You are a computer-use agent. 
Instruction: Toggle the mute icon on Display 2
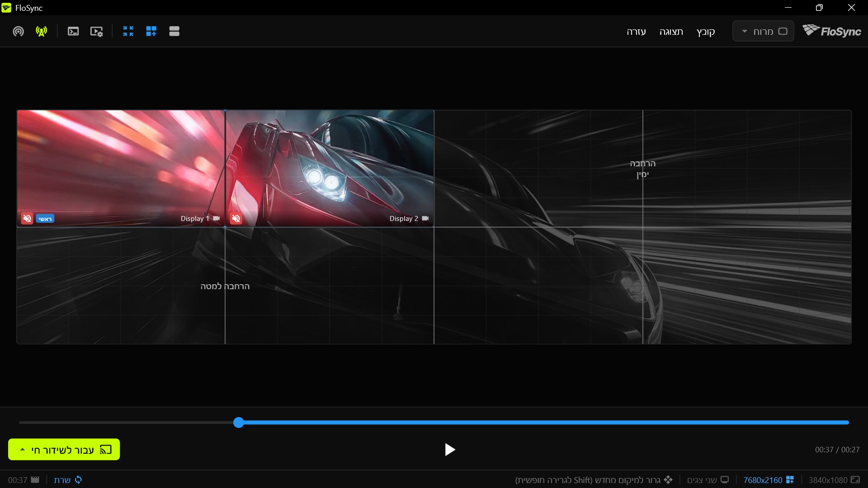point(236,219)
